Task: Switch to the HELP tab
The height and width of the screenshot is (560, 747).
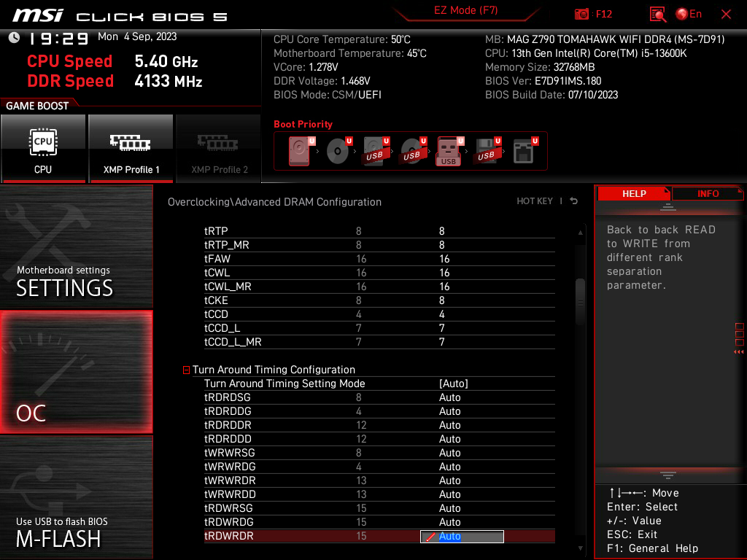Action: coord(634,194)
